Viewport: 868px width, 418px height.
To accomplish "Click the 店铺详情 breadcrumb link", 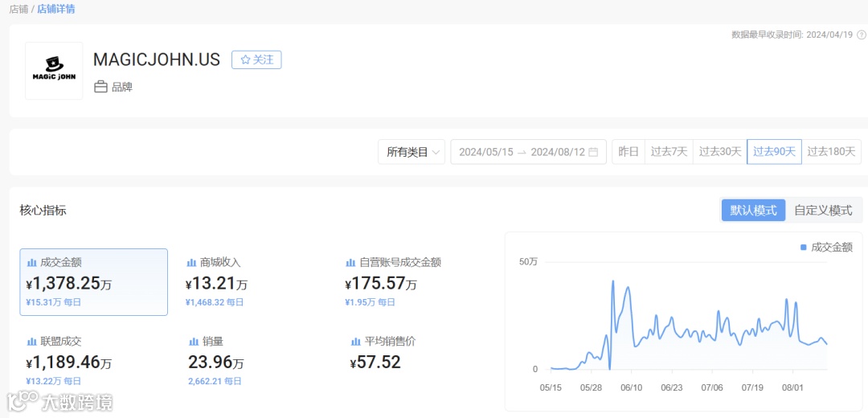I will tap(56, 9).
